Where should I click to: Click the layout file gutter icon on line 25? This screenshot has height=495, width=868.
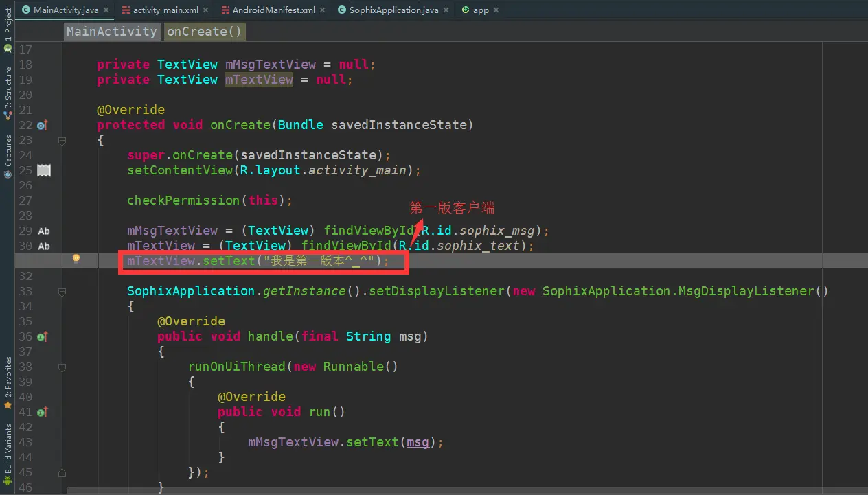pos(44,170)
